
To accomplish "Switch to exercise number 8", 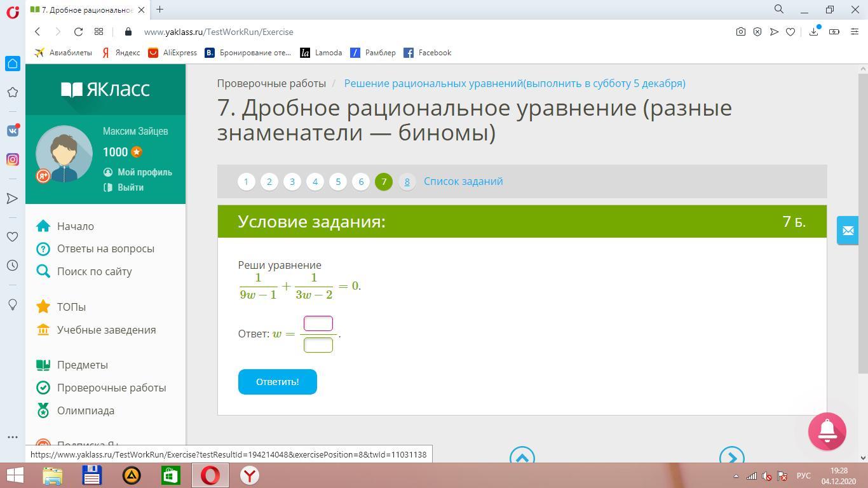I will (407, 182).
